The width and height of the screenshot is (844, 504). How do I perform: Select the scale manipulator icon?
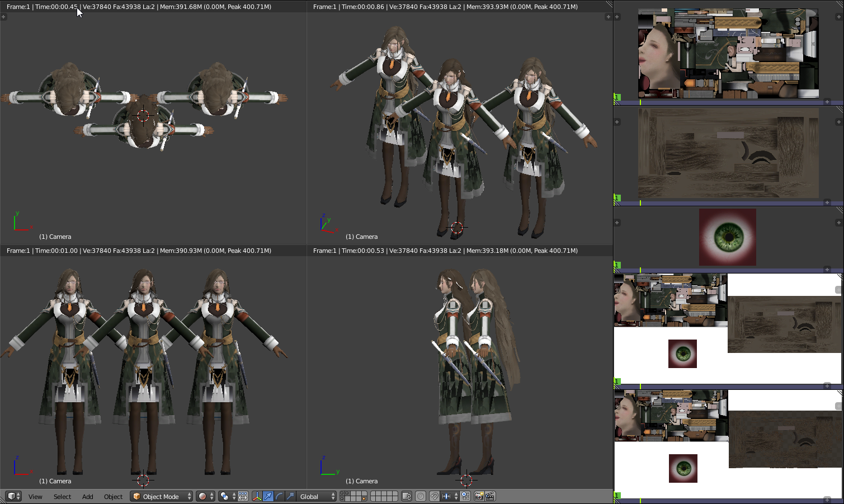(290, 497)
